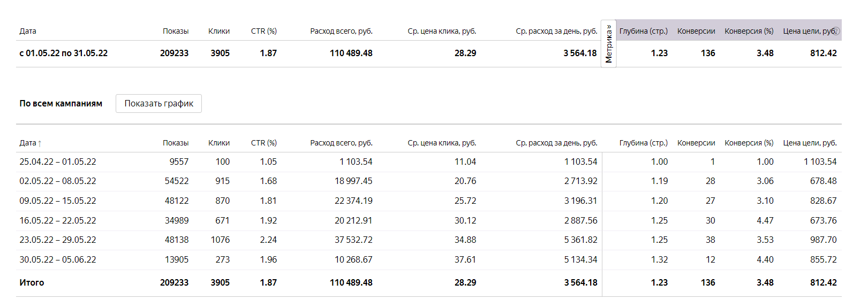Select the 02.05.22 – 08.05.22 week row
The image size is (868, 307).
click(x=58, y=181)
